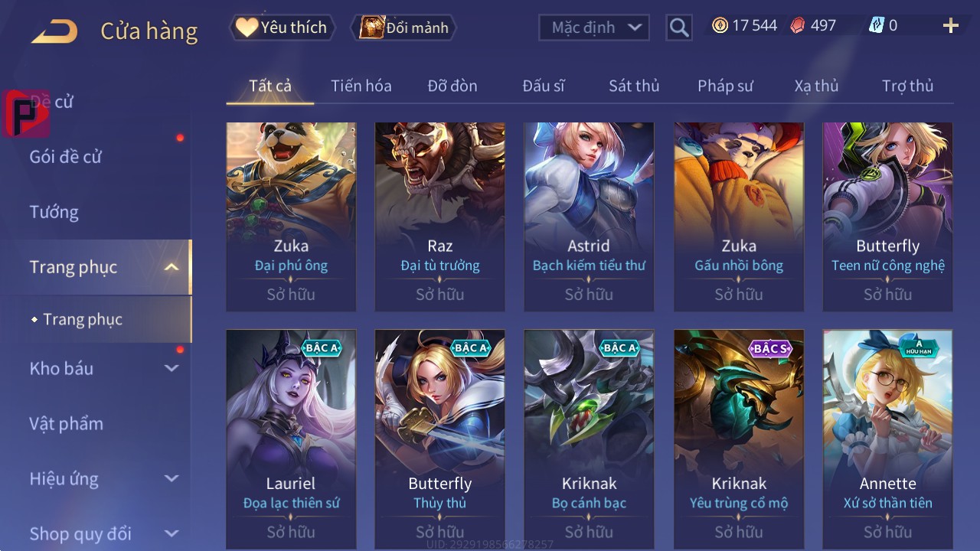This screenshot has width=980, height=551.
Task: Open Vật phẩm in the sidebar
Action: (67, 423)
